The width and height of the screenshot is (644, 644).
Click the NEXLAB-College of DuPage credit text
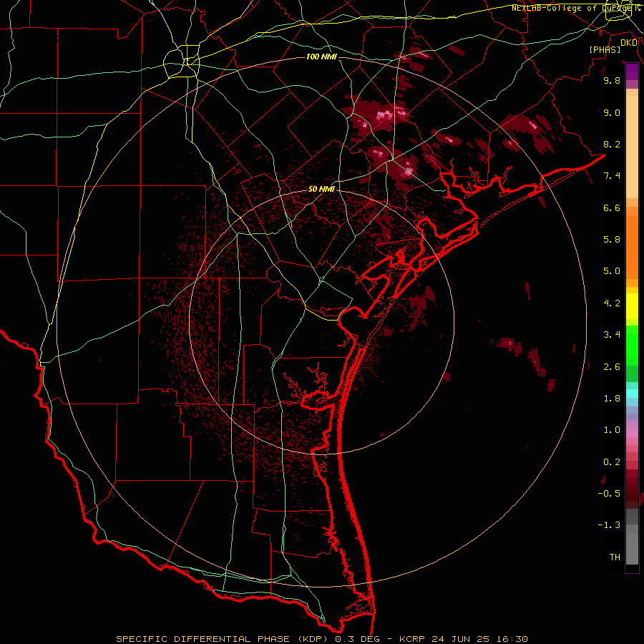(573, 8)
